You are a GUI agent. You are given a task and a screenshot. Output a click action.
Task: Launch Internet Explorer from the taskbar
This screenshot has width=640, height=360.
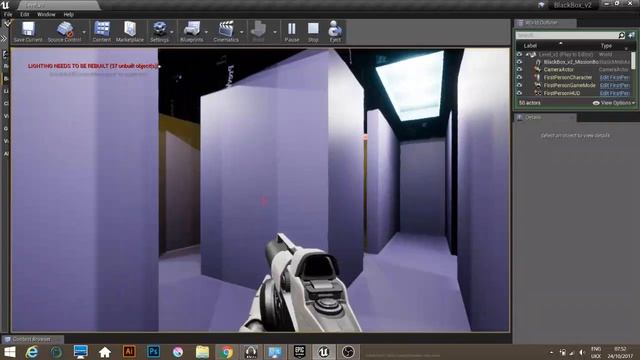click(32, 352)
